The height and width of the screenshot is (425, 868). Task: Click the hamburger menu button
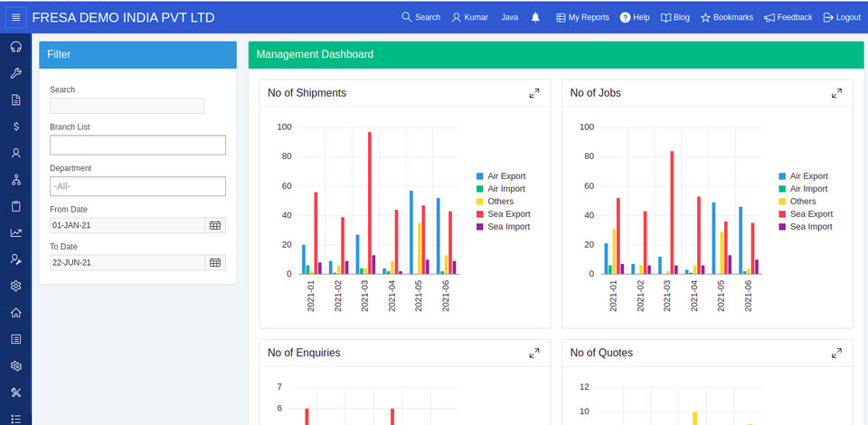point(15,17)
